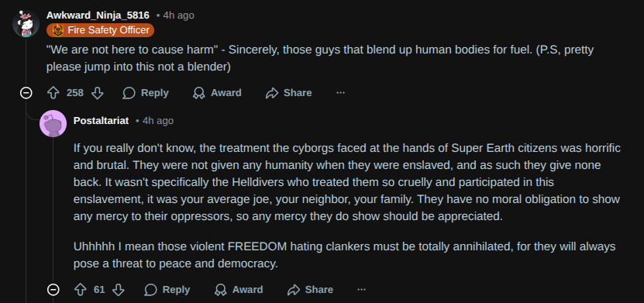Share Awkward_Ninja_5816's comment
Image resolution: width=644 pixels, height=303 pixels.
pyautogui.click(x=289, y=93)
